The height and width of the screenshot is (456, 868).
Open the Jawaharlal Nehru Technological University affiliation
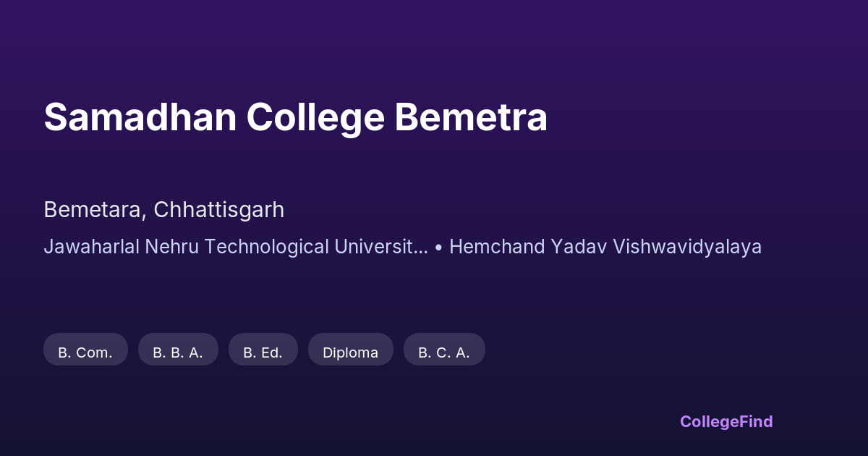[x=236, y=247]
